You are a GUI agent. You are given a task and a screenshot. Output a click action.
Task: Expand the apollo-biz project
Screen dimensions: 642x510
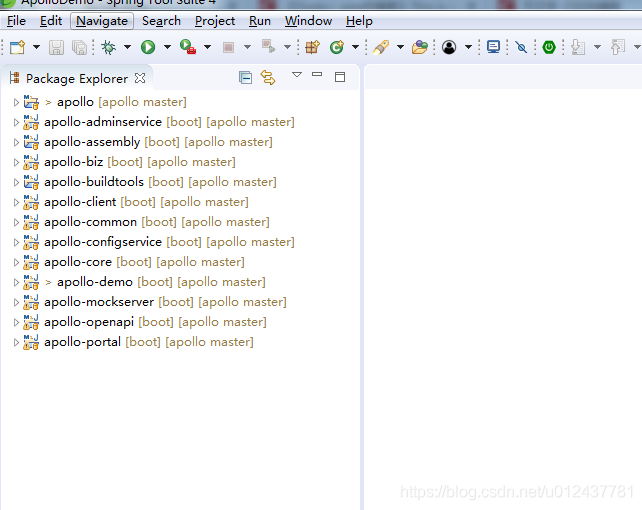click(x=16, y=162)
